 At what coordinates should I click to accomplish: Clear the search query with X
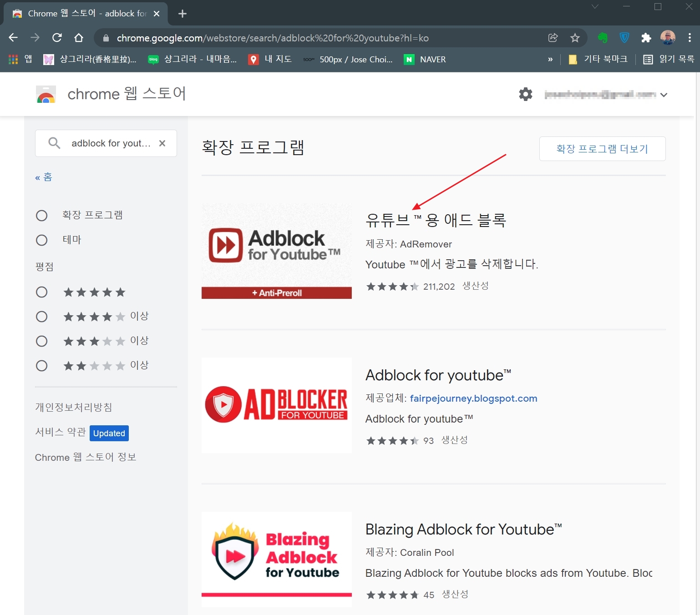click(x=162, y=143)
